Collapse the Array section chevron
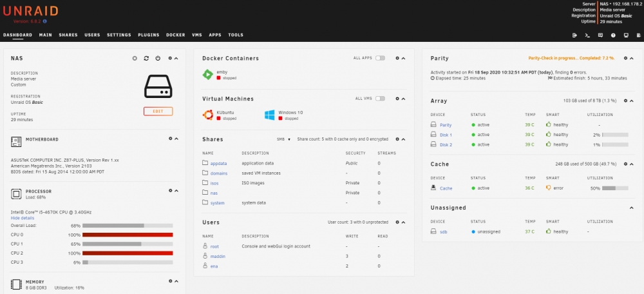The width and height of the screenshot is (644, 294). pos(632,101)
